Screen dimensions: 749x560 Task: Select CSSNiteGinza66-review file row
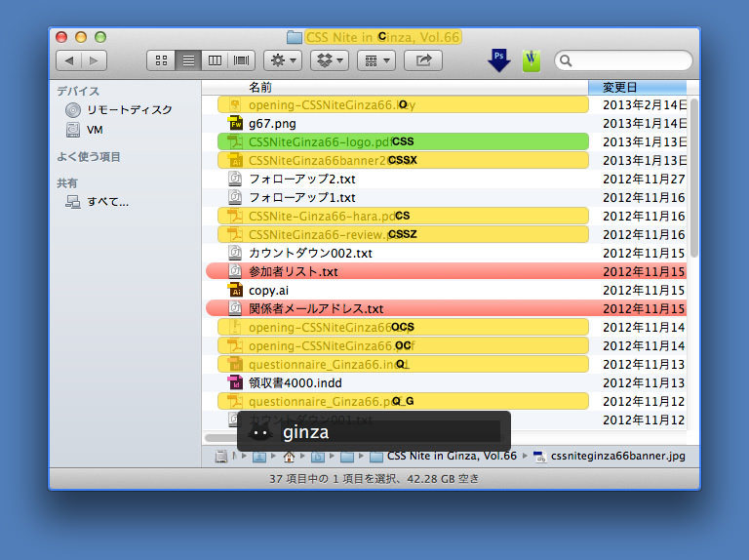click(x=403, y=234)
